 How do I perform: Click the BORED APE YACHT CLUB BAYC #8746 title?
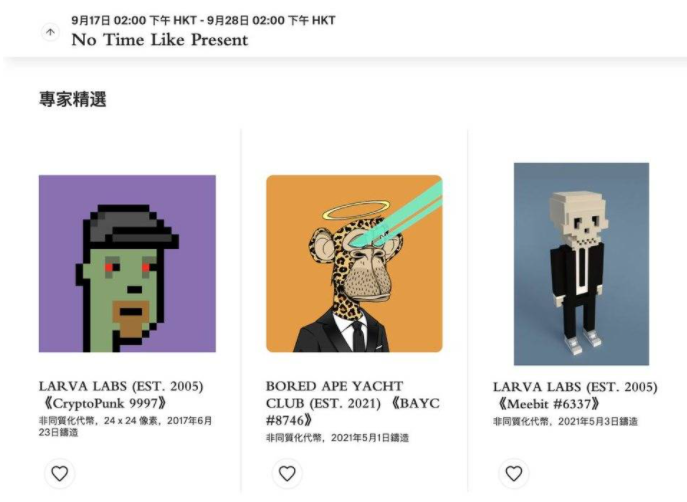[x=353, y=403]
